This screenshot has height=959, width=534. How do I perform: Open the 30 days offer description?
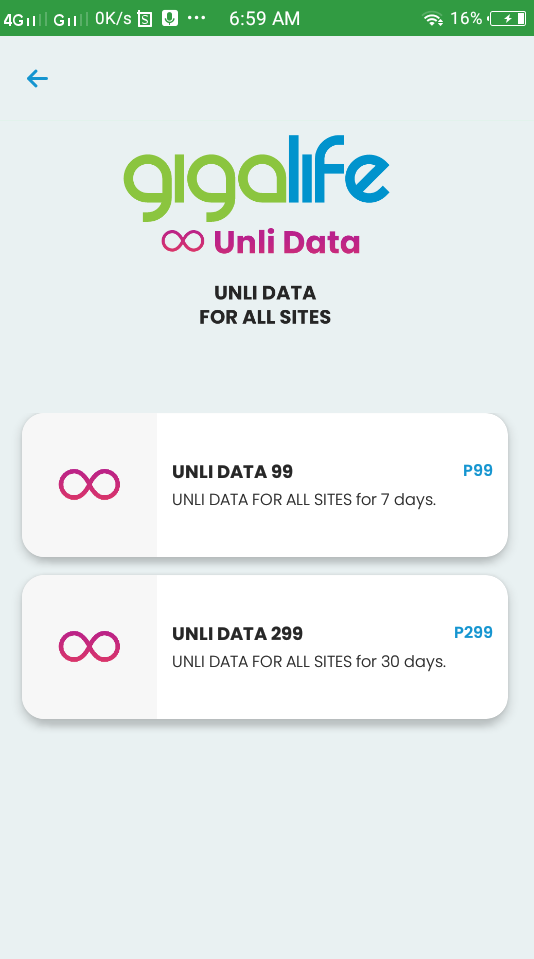point(309,662)
